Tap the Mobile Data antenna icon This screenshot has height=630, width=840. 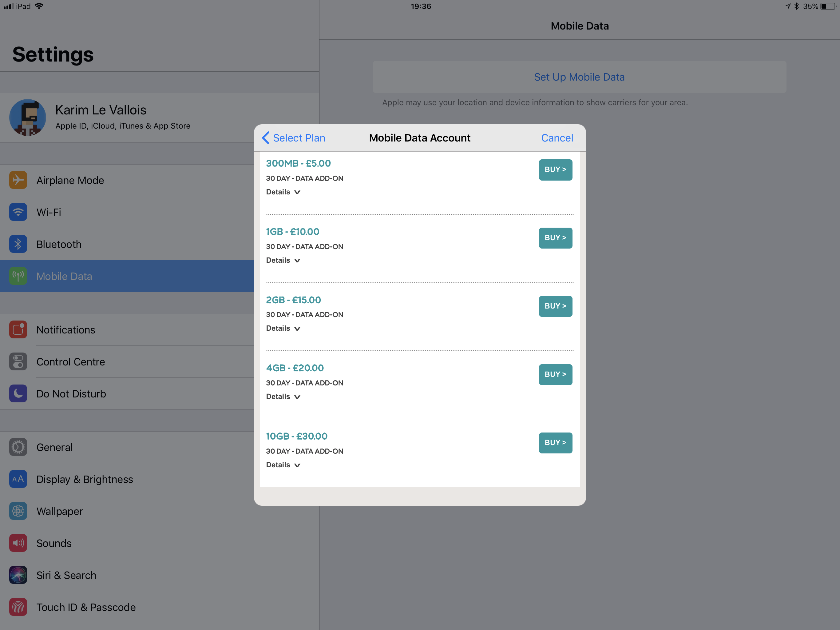tap(18, 276)
